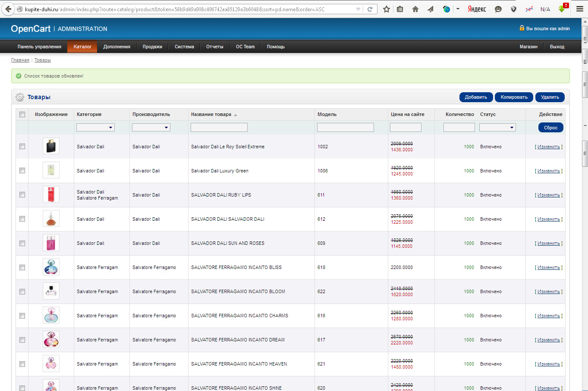Viewport: 588px width, 391px height.
Task: Open the Панель управления menu
Action: tap(39, 47)
